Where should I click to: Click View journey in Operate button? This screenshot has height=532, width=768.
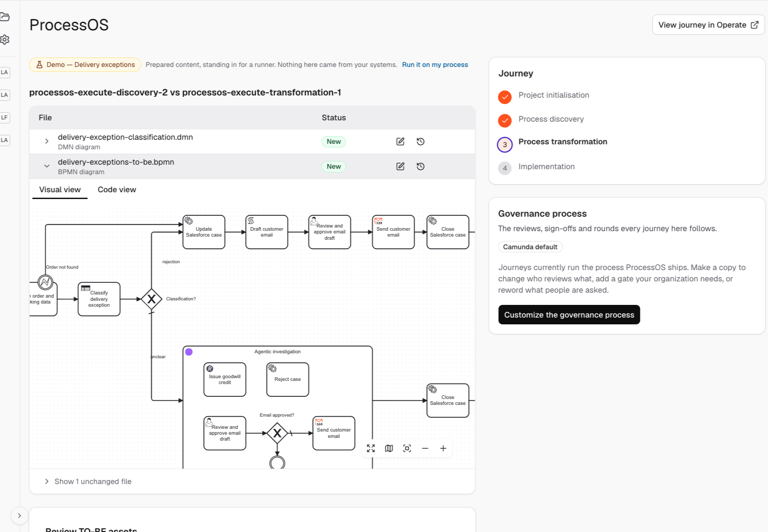point(708,25)
